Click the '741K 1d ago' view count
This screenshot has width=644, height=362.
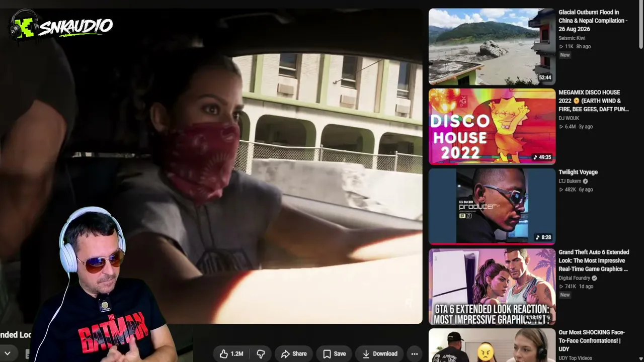576,287
